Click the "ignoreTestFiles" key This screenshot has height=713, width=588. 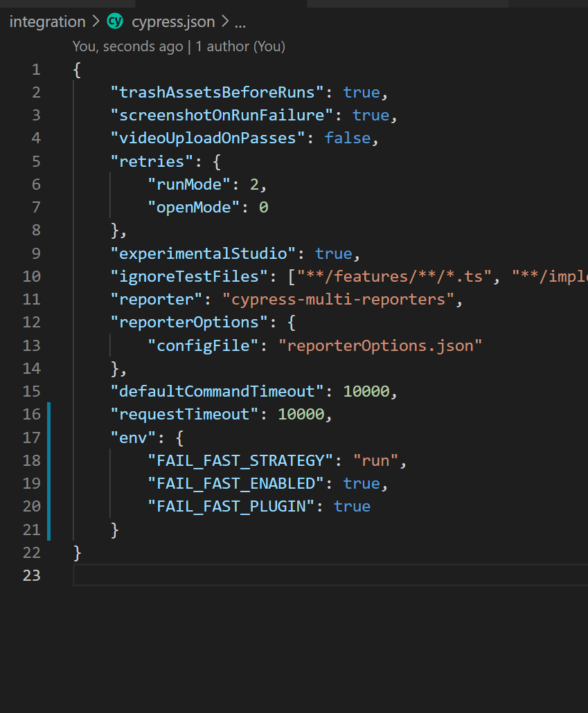click(x=189, y=276)
